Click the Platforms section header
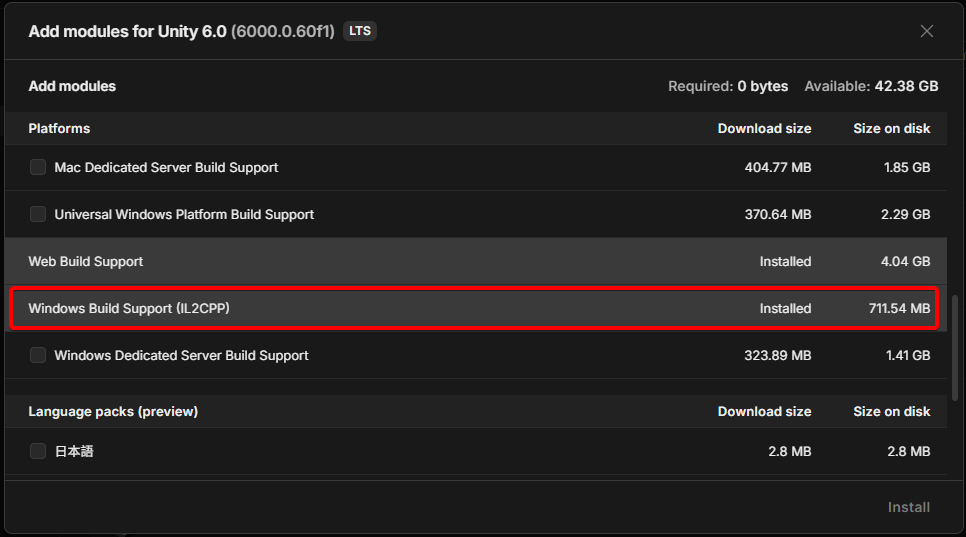The height and width of the screenshot is (537, 966). click(59, 128)
